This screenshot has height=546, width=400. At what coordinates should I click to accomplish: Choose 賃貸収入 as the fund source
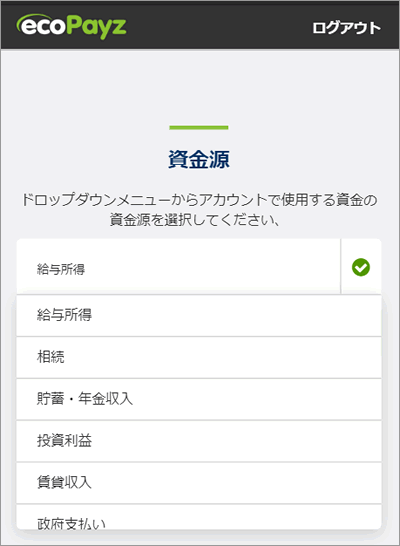(199, 483)
